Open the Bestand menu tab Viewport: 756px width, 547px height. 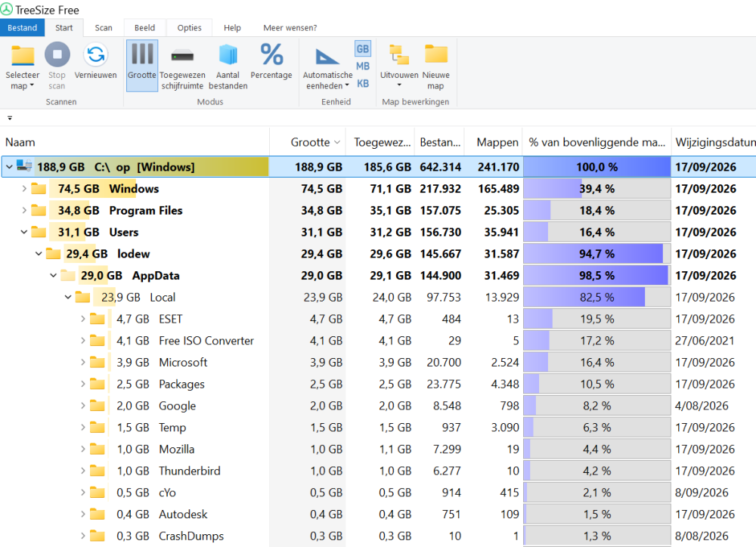22,27
